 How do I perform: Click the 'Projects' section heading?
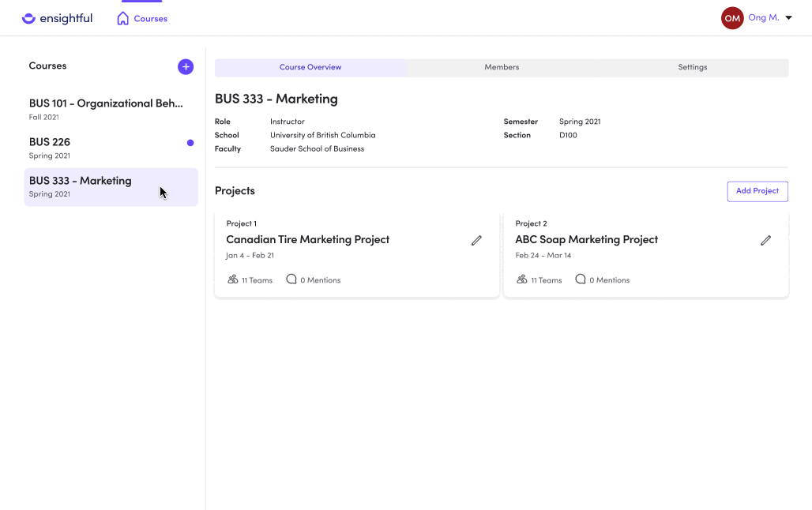(x=235, y=191)
